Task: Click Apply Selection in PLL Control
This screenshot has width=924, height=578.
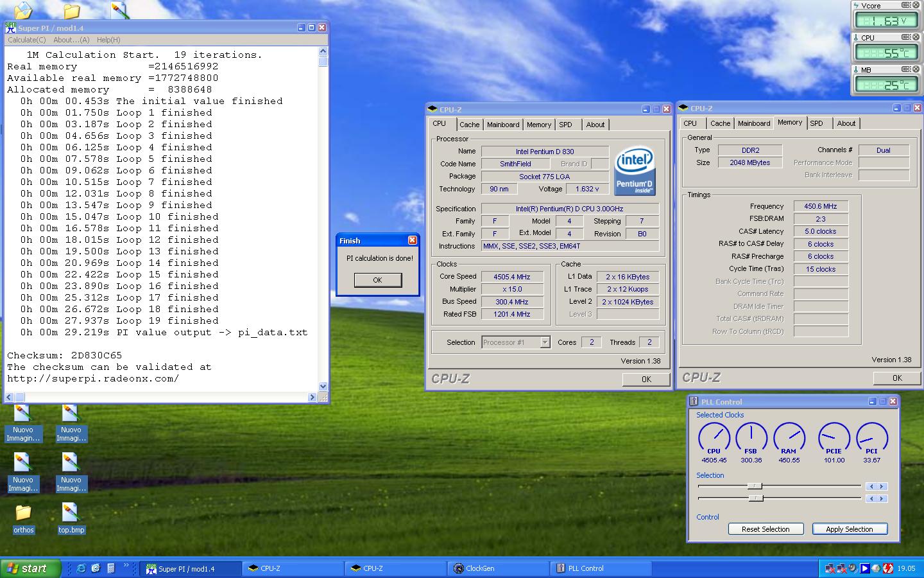Action: coord(850,529)
